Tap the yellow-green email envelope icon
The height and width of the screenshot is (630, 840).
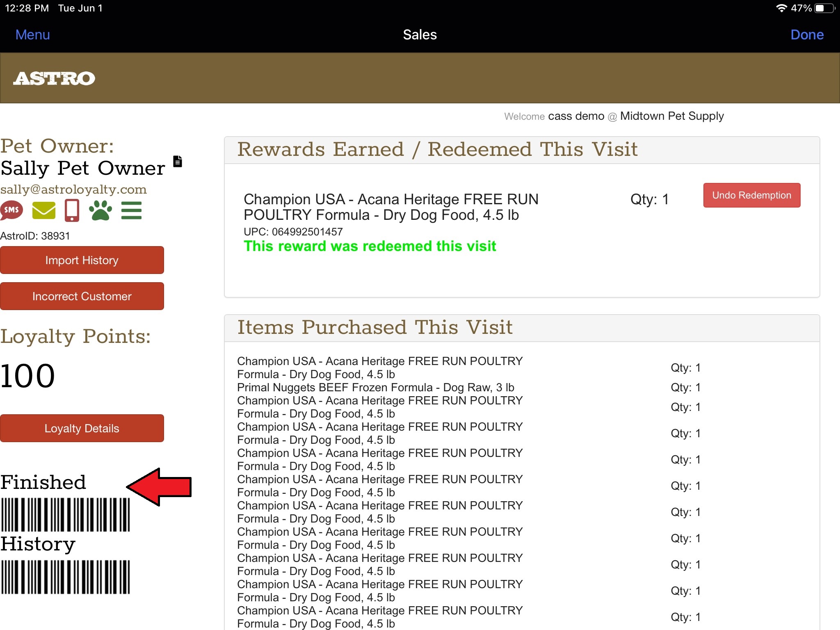[x=43, y=210]
